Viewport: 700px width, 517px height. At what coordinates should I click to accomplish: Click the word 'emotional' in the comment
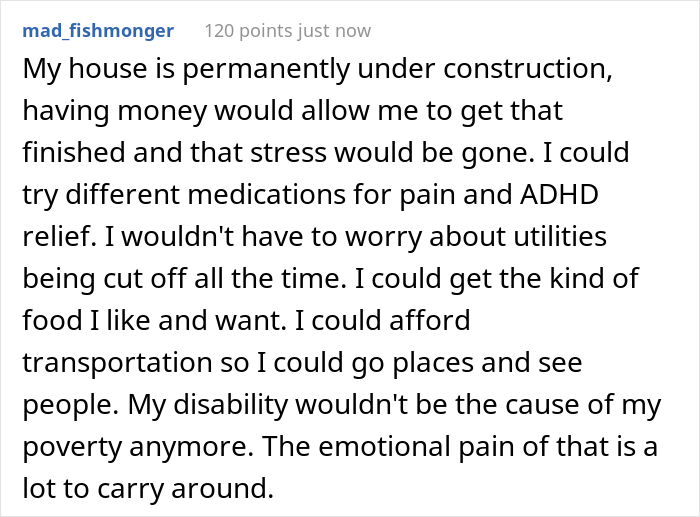tap(384, 446)
